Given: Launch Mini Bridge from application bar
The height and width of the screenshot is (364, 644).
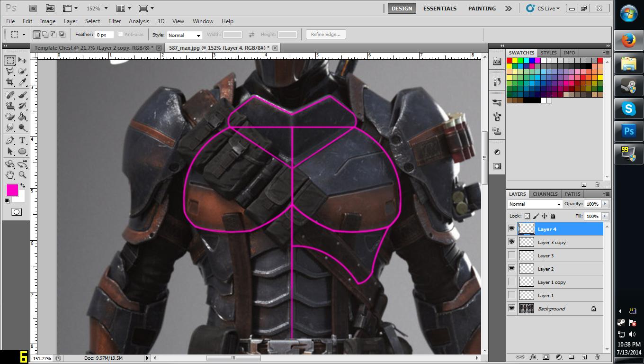Looking at the screenshot, I should tap(50, 8).
